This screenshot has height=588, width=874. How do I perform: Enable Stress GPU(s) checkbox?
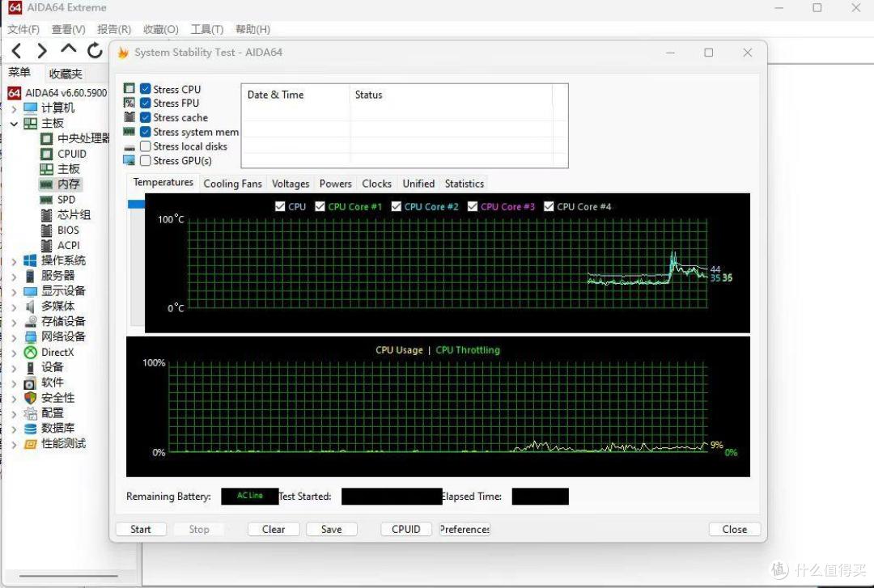pyautogui.click(x=146, y=160)
